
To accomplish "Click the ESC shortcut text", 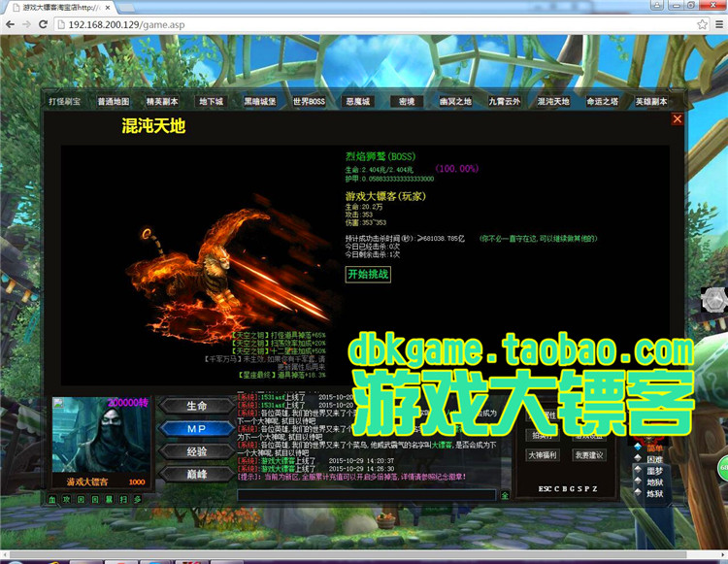I will click(x=546, y=489).
